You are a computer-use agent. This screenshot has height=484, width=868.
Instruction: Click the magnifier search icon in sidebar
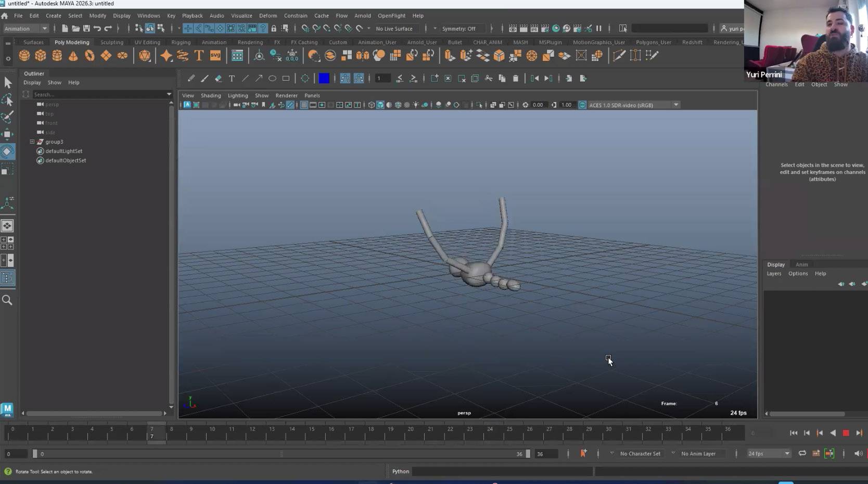click(7, 300)
